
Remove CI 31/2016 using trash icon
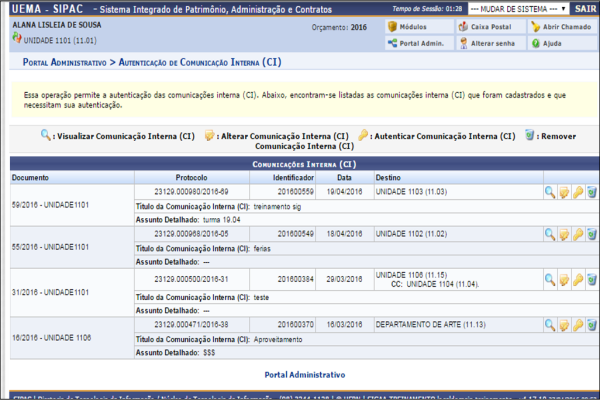(592, 280)
